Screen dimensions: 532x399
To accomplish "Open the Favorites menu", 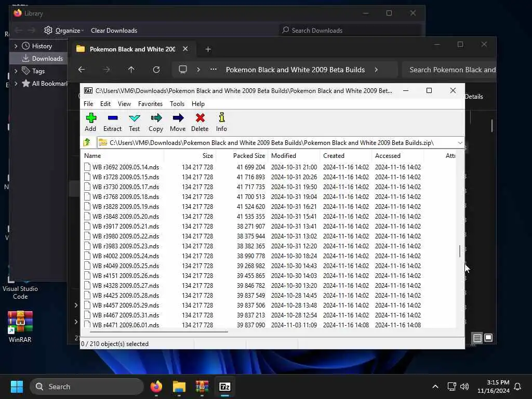I will click(150, 104).
